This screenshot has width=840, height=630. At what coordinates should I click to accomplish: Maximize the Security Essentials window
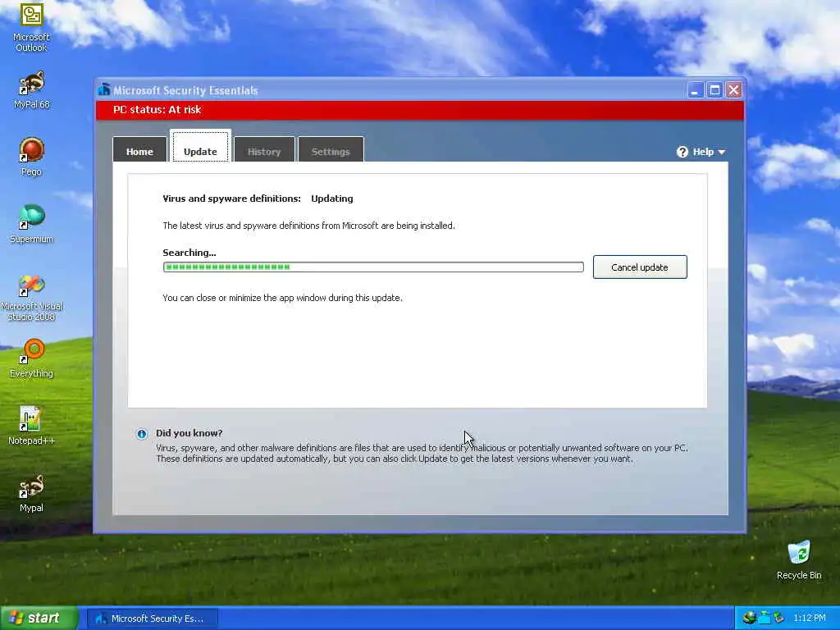click(x=714, y=90)
